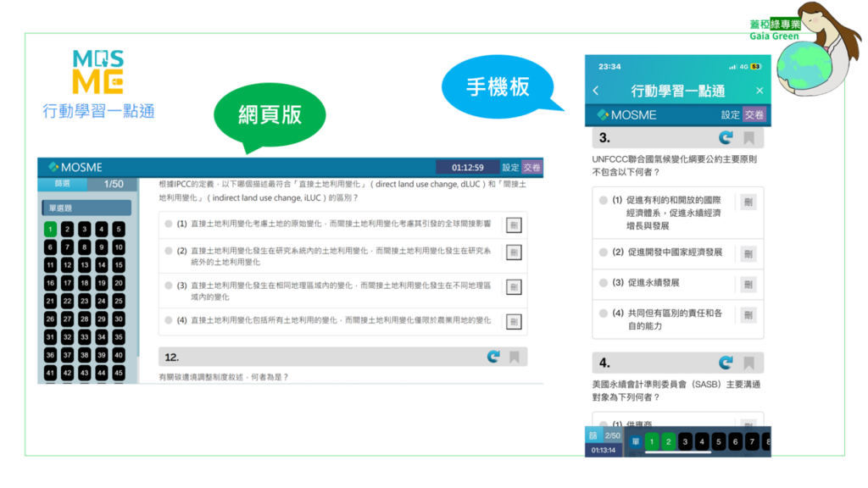The height and width of the screenshot is (488, 868).
Task: Bookmark question 4 in the phone version
Action: coord(749,363)
